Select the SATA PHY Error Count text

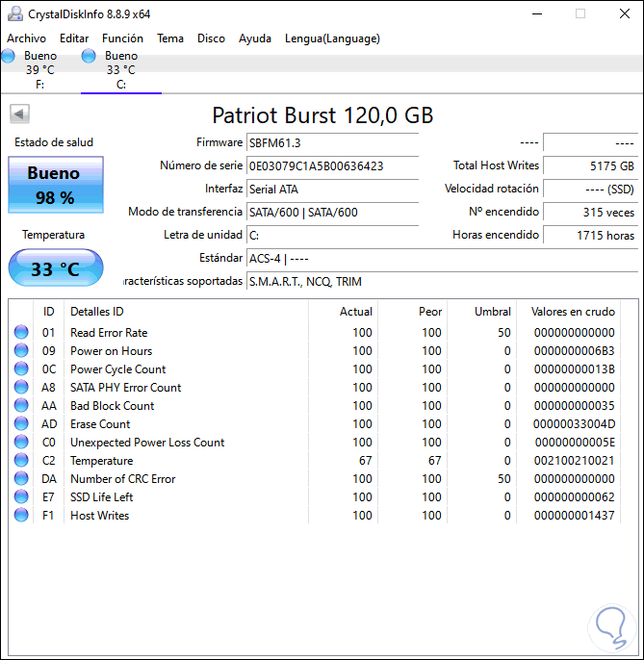point(125,387)
